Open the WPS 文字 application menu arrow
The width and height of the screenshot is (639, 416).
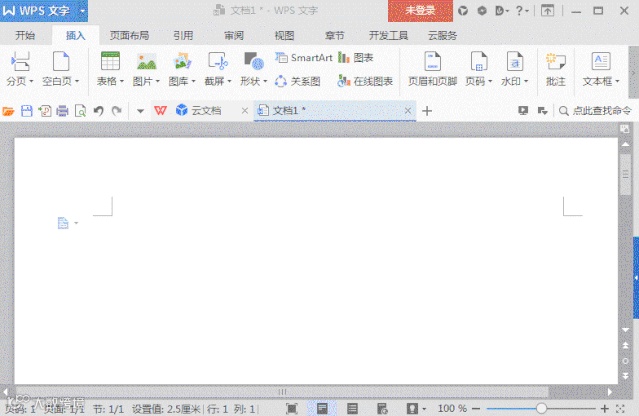[82, 11]
